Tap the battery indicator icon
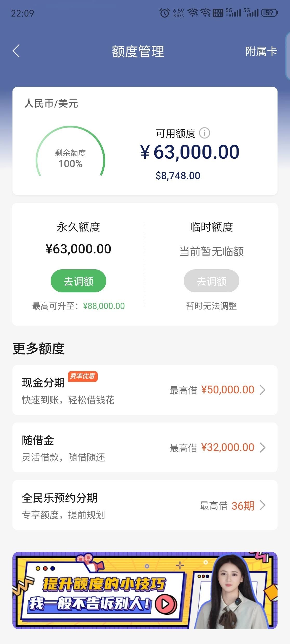 pyautogui.click(x=270, y=13)
